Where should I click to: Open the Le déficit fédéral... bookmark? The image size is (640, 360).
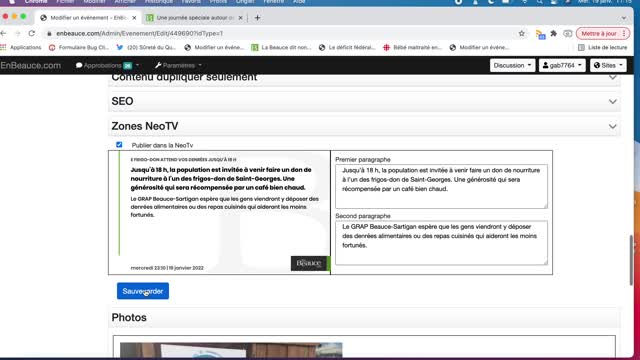tap(347, 47)
